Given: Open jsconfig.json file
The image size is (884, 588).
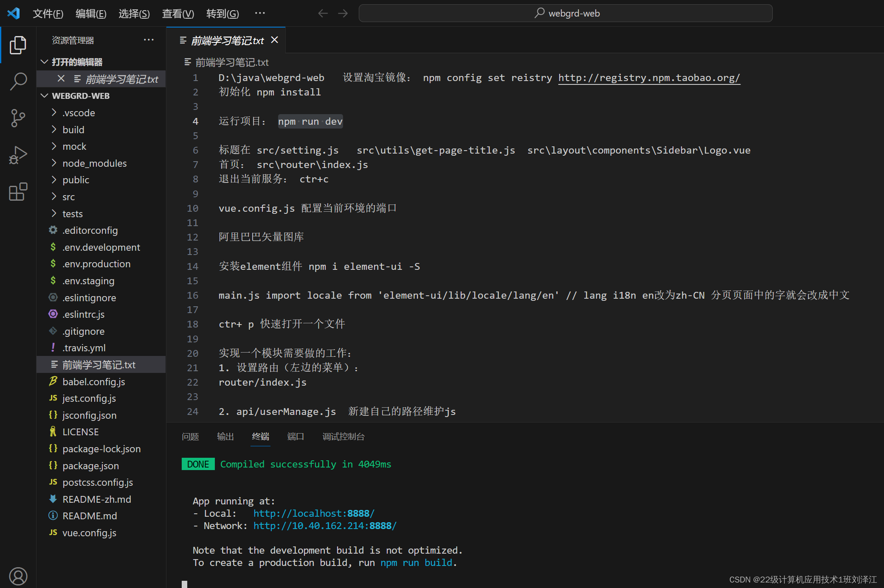Looking at the screenshot, I should pos(101,415).
